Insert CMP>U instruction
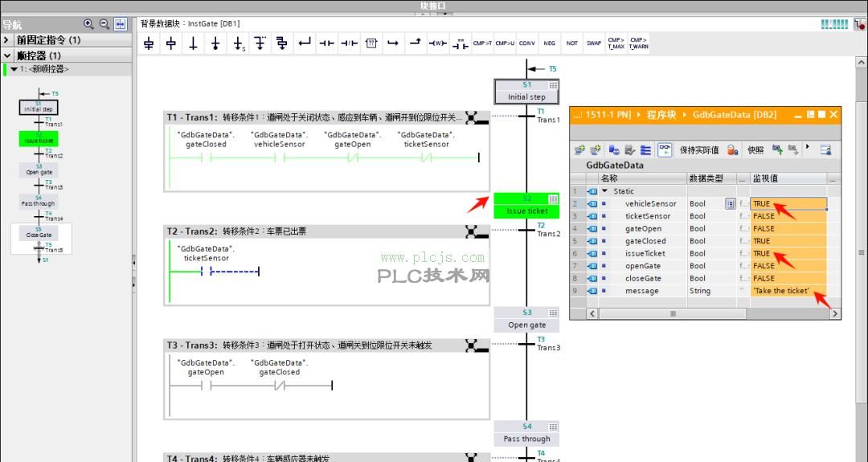The height and width of the screenshot is (462, 868). 504,43
